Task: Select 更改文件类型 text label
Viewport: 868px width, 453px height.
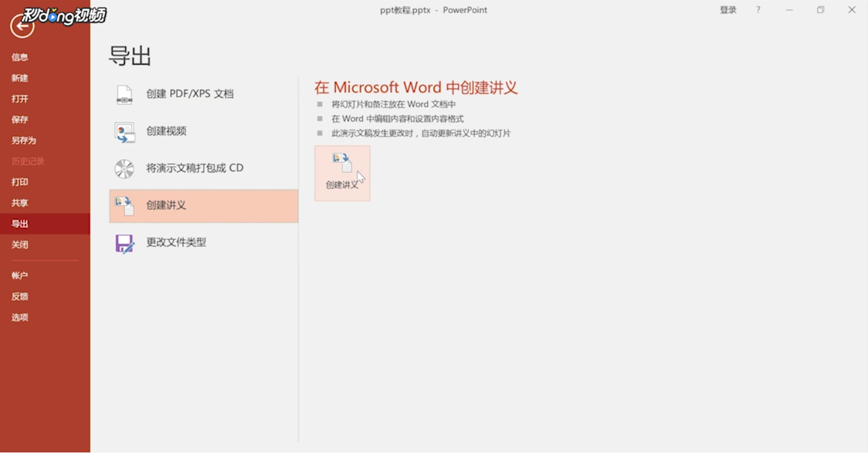Action: [176, 242]
